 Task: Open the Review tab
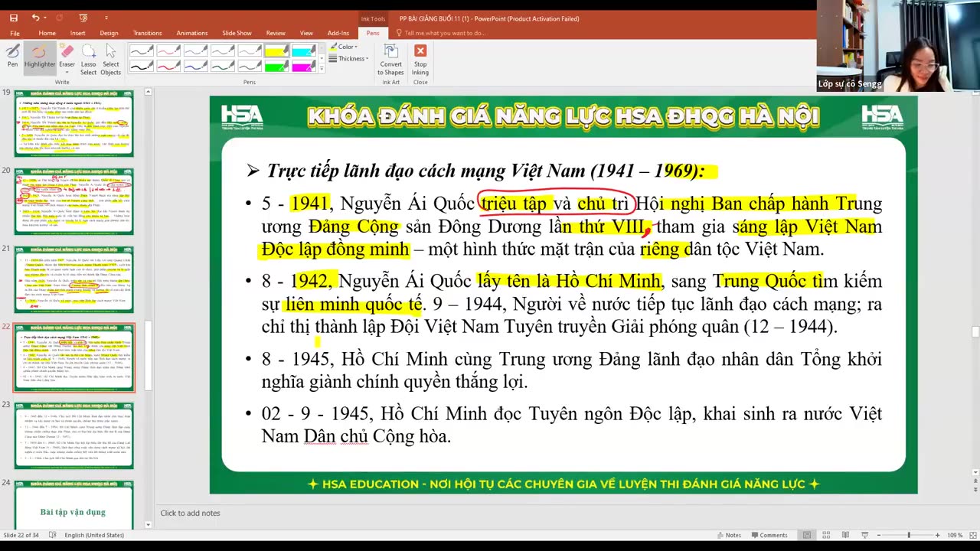pos(276,33)
